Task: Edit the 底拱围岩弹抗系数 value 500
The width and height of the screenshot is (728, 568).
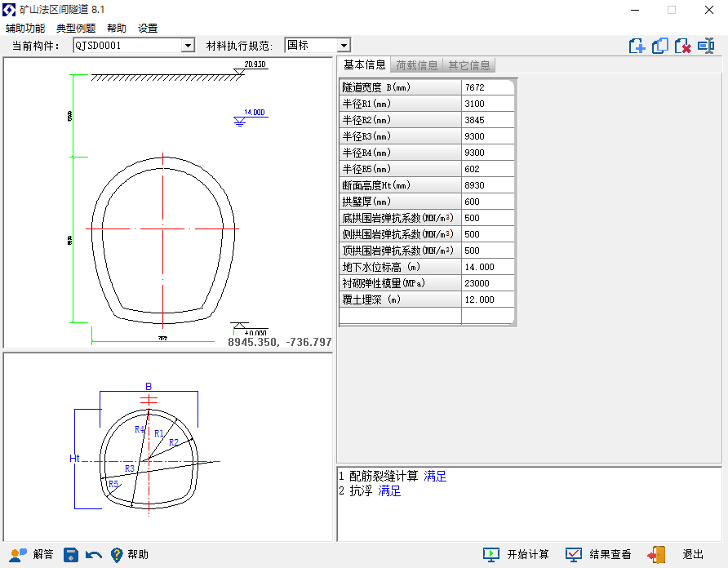Action: (x=488, y=218)
